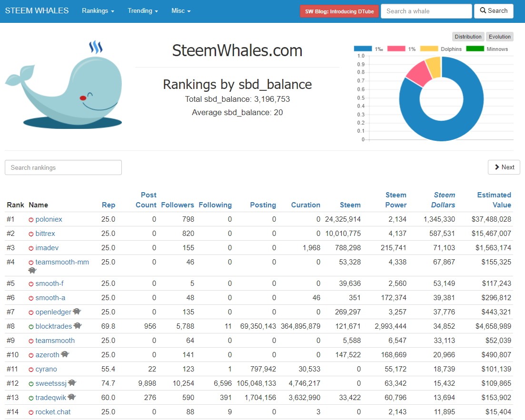Viewport: 525px width, 420px height.
Task: Open the smooth-a account link
Action: pyautogui.click(x=50, y=298)
